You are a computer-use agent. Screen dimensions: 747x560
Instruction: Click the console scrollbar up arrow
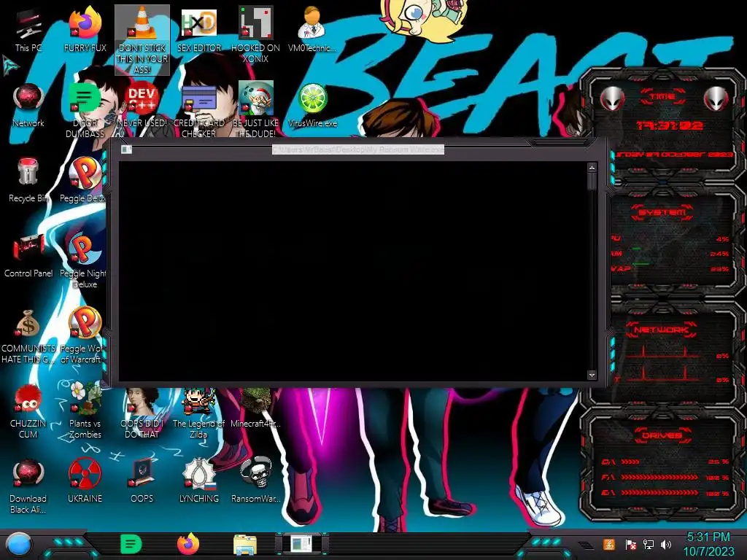tap(592, 168)
